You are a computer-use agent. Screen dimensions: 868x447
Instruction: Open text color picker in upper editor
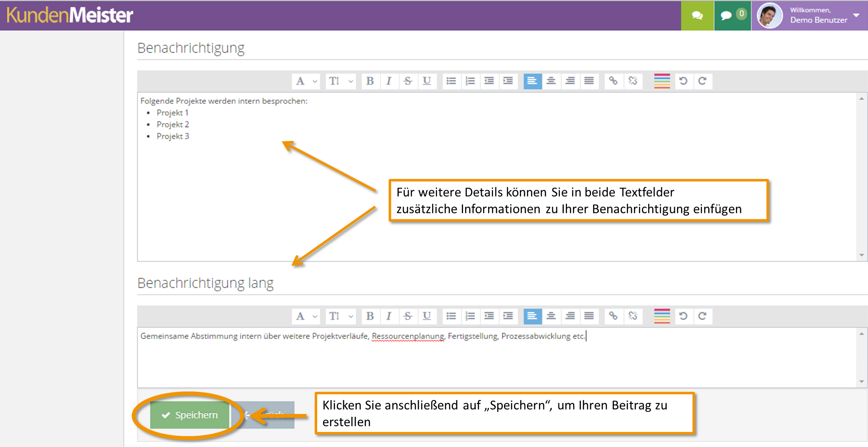[x=662, y=81]
